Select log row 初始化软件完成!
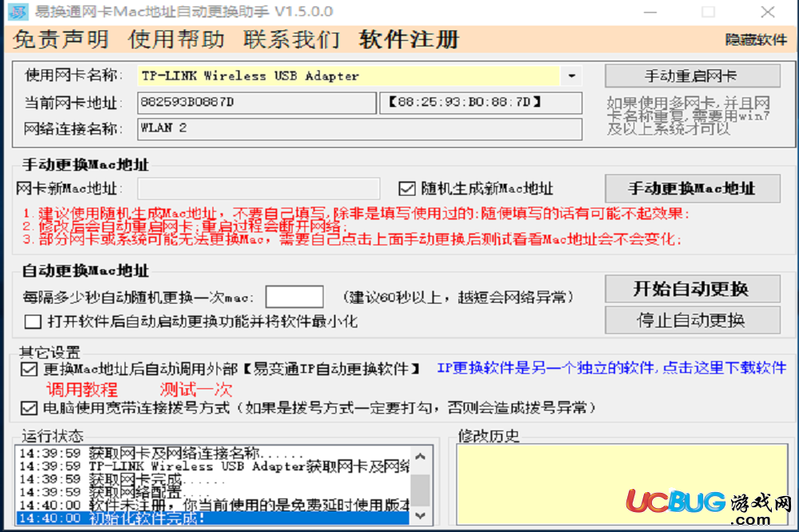 point(213,518)
